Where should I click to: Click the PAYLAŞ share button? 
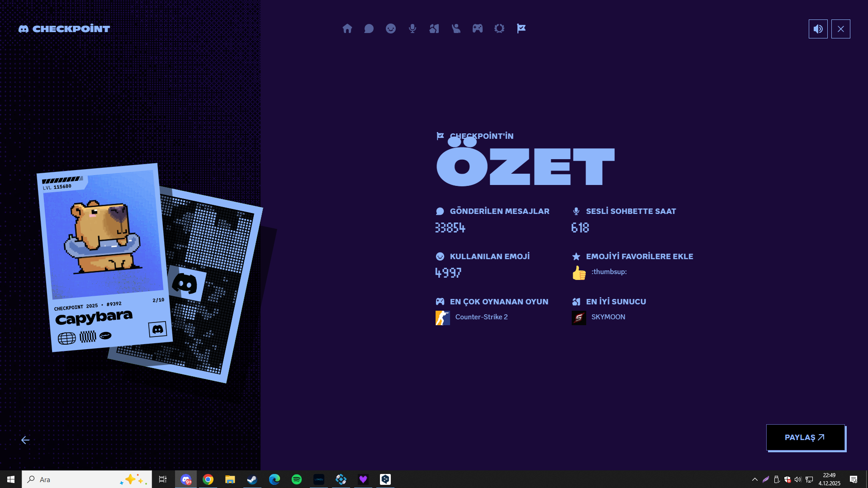coord(805,437)
